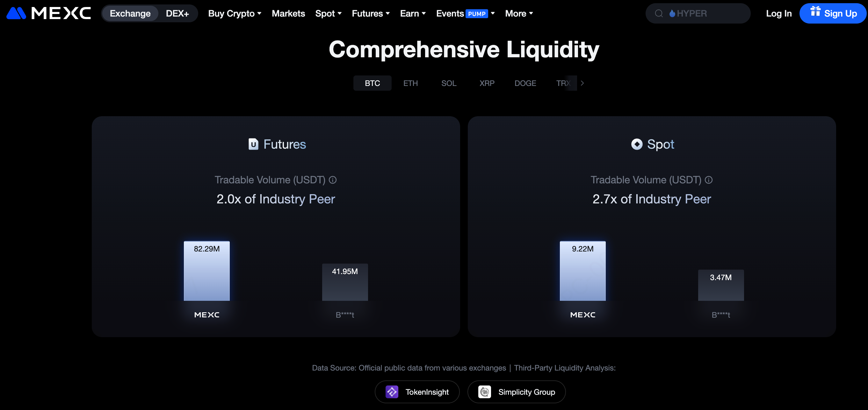Click the Spot card diamond icon
Viewport: 868px width, 410px height.
(x=637, y=144)
